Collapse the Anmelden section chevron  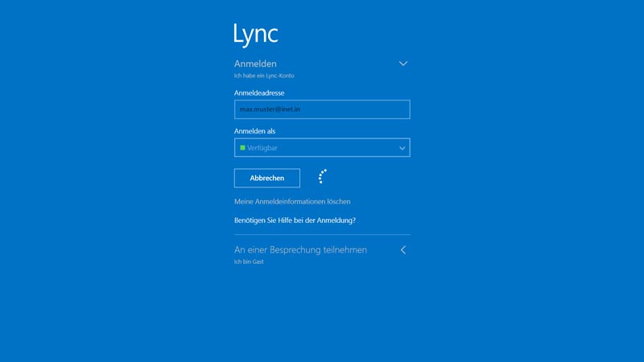(x=403, y=64)
